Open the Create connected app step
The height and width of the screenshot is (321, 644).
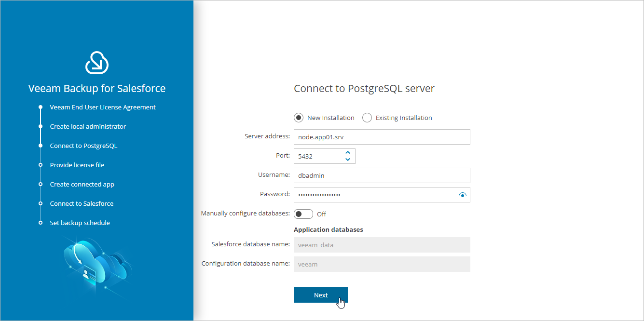tap(82, 184)
